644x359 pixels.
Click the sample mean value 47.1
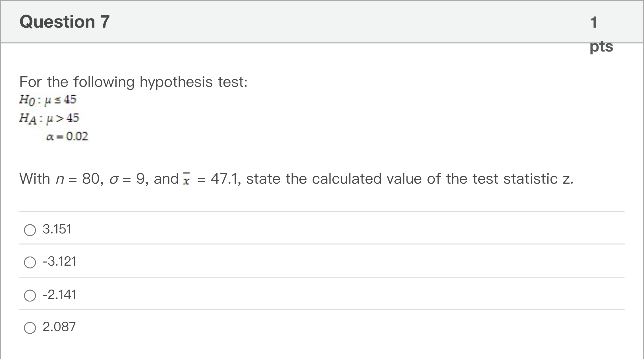[x=224, y=179]
